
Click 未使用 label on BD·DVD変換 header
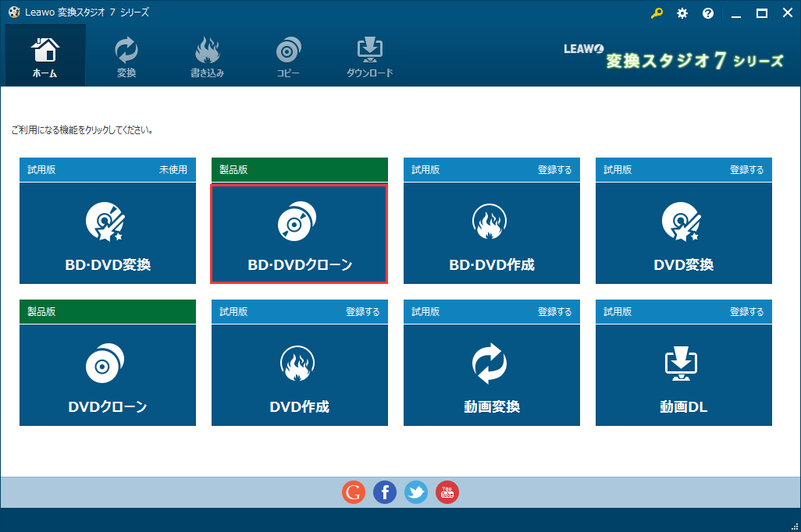(x=173, y=170)
